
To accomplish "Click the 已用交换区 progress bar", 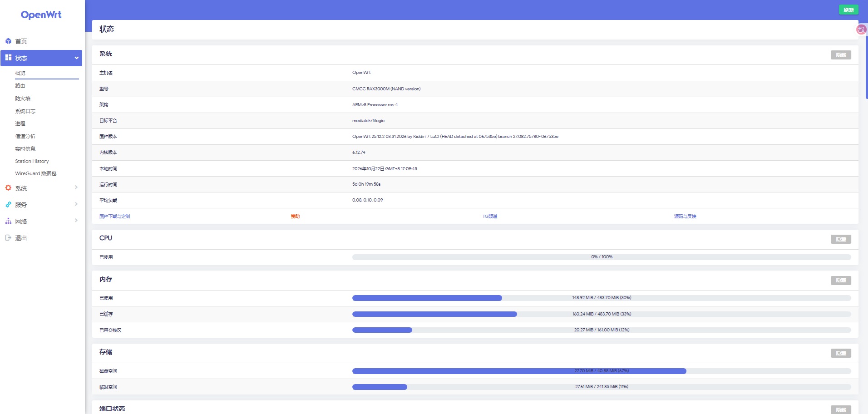I will coord(602,330).
